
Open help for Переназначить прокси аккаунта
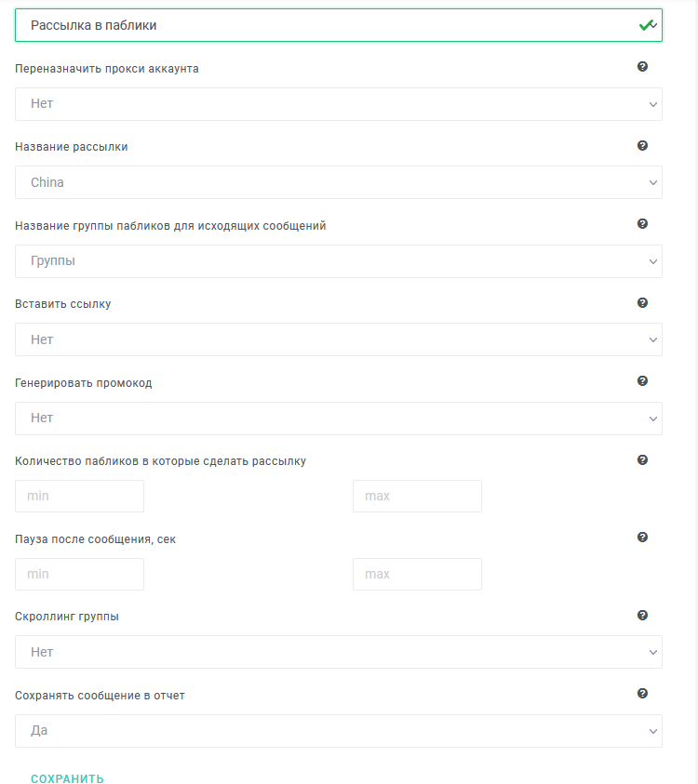pos(642,67)
